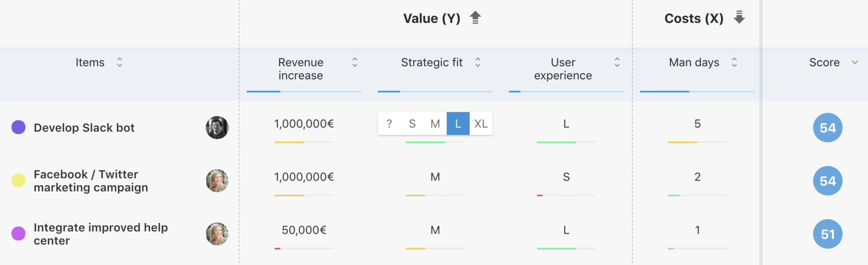Click the Costs (X) down arrow icon

point(739,18)
